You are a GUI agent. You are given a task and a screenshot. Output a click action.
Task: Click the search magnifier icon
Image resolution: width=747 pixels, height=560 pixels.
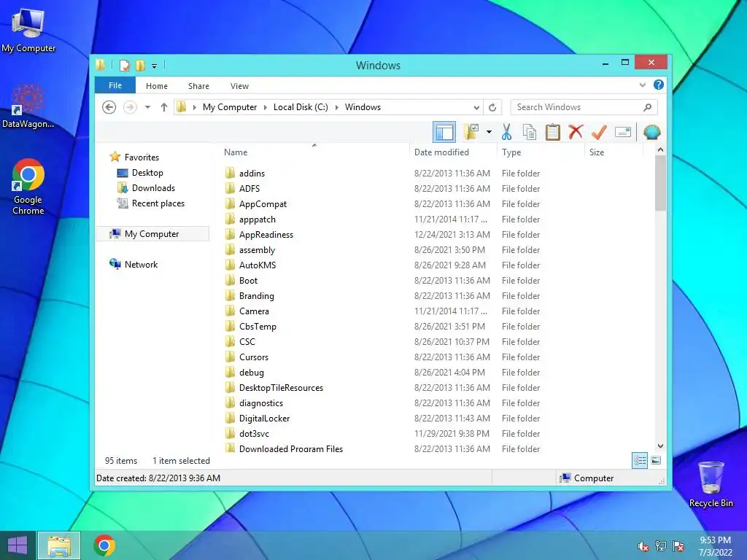[x=648, y=107]
